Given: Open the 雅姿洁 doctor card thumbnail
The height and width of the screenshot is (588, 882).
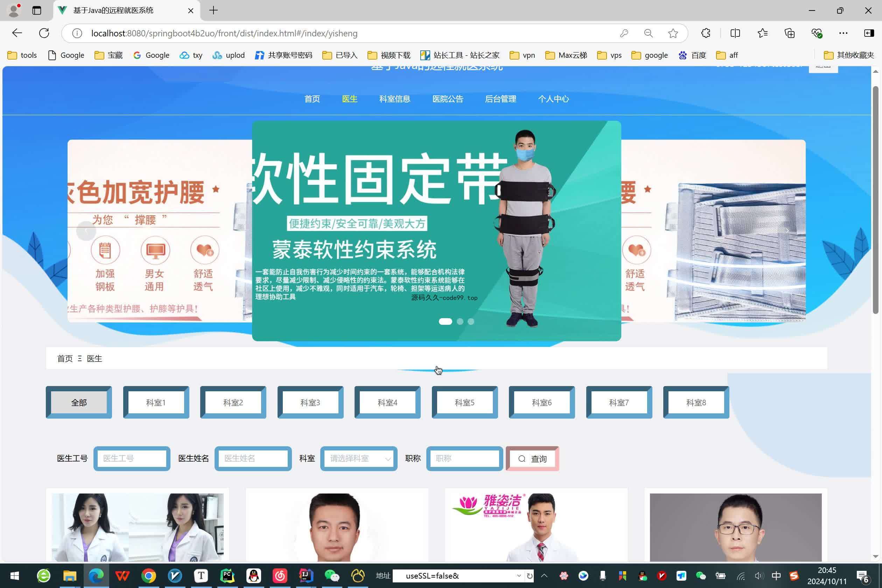Looking at the screenshot, I should coord(536,527).
